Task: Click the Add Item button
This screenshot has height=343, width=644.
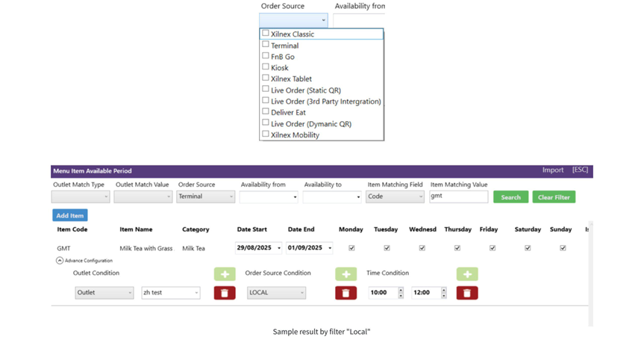Action: click(70, 215)
